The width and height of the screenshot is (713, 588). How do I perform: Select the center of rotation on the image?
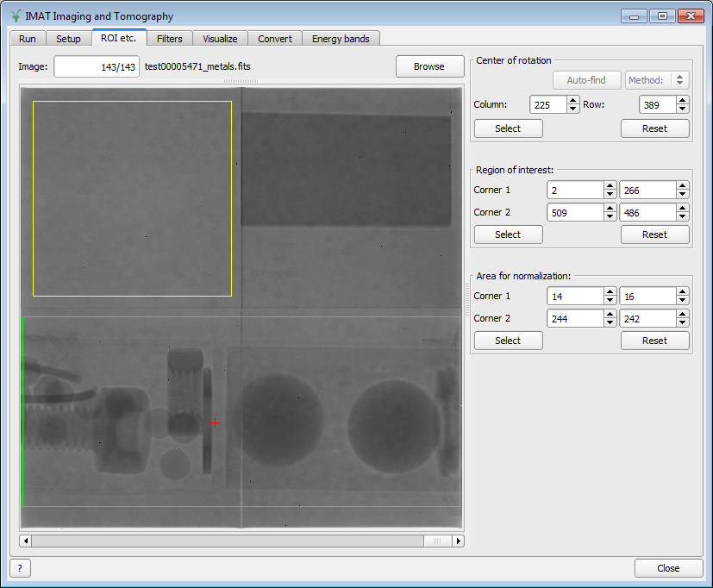508,128
